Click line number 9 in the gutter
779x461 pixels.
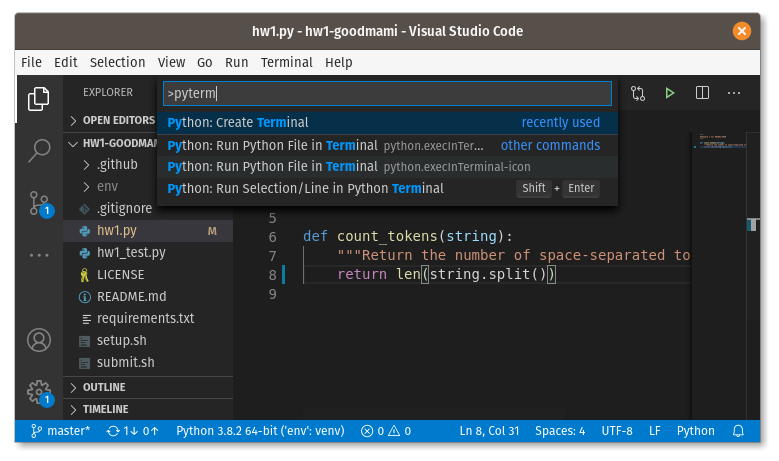point(272,294)
